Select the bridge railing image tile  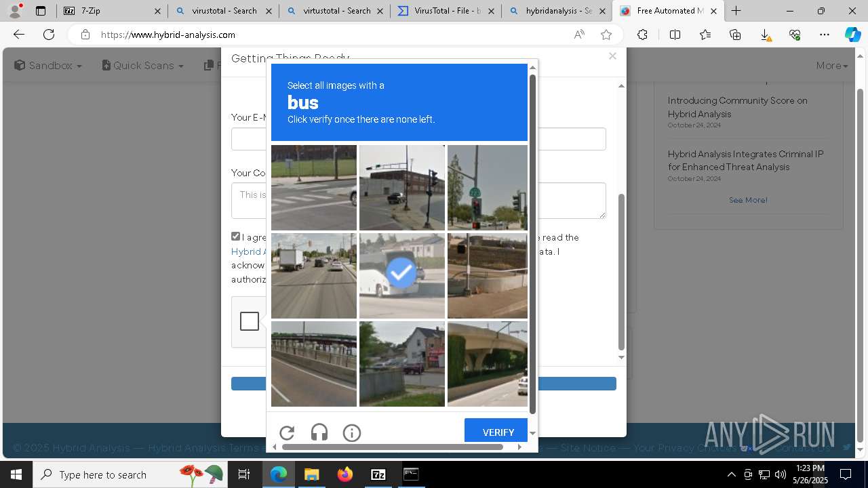click(x=313, y=364)
